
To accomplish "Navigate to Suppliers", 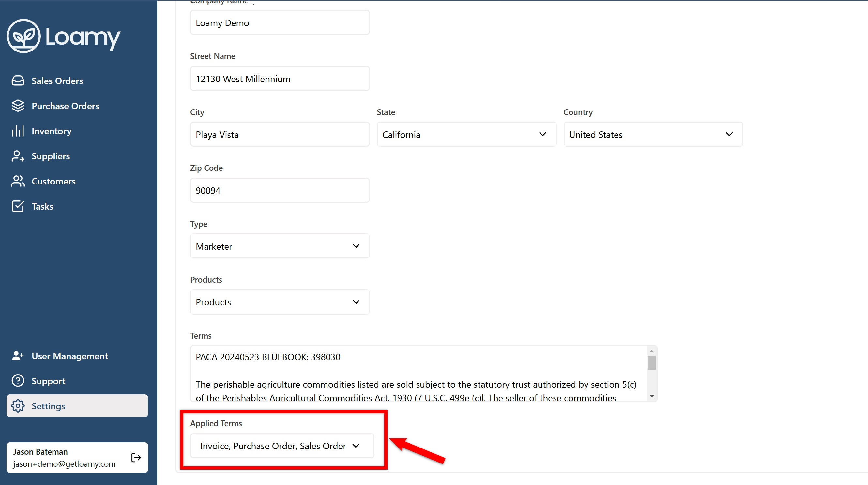I will [77, 156].
